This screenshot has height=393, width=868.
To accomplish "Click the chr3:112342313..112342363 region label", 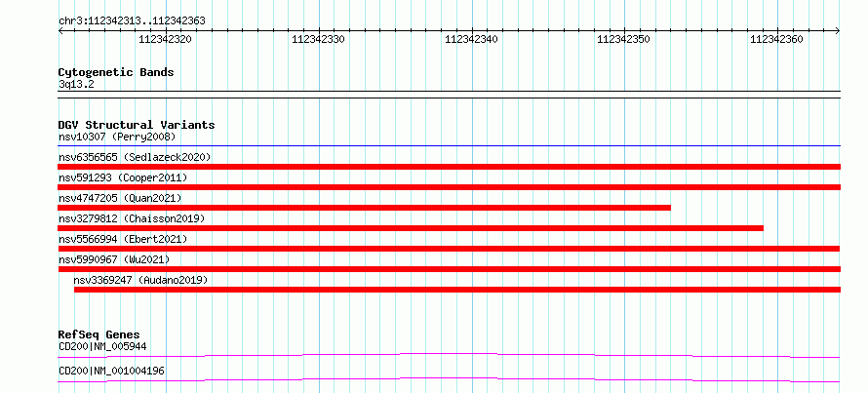I will pyautogui.click(x=132, y=21).
